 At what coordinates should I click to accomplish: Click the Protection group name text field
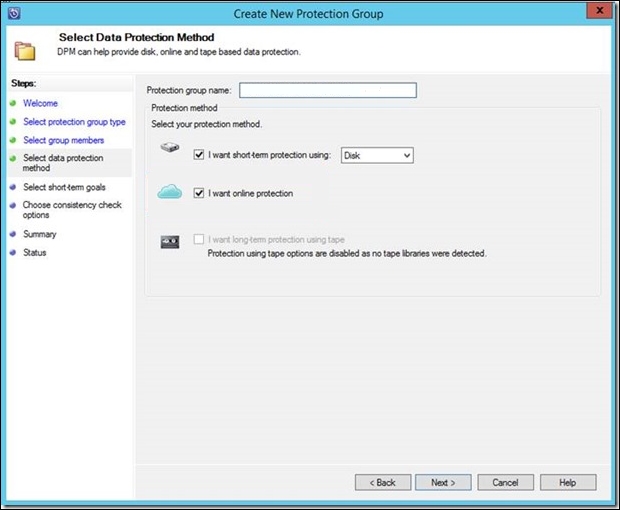point(327,91)
